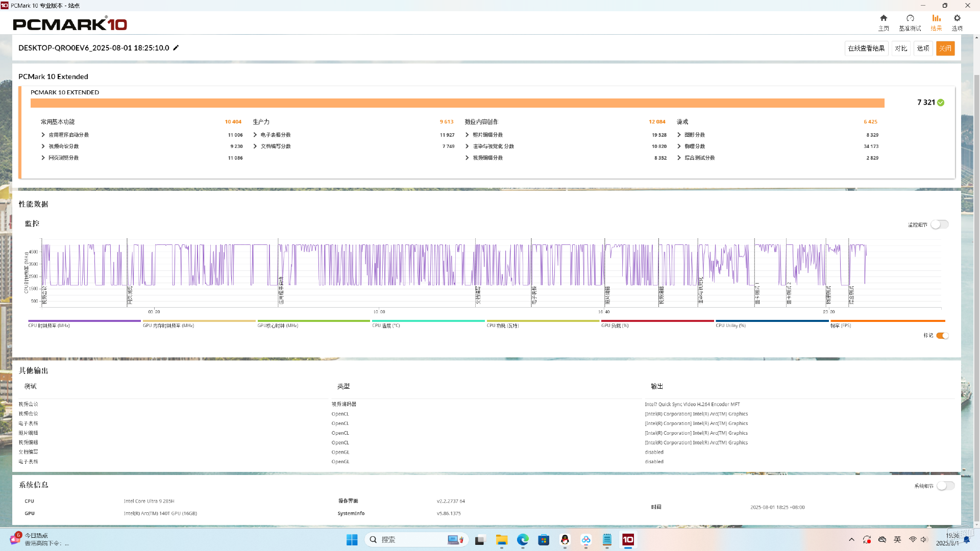
Task: Click the Intel Quick Sync Video H.264 Encoder MFT output
Action: point(692,405)
